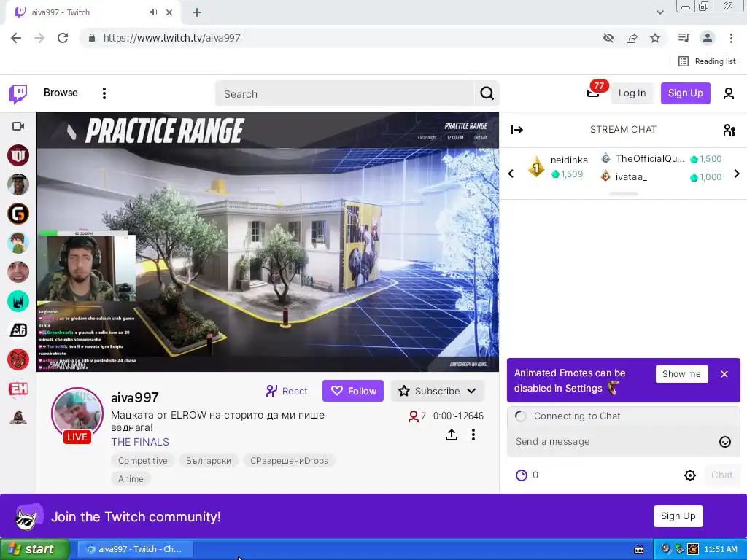Click the React button

(x=287, y=391)
